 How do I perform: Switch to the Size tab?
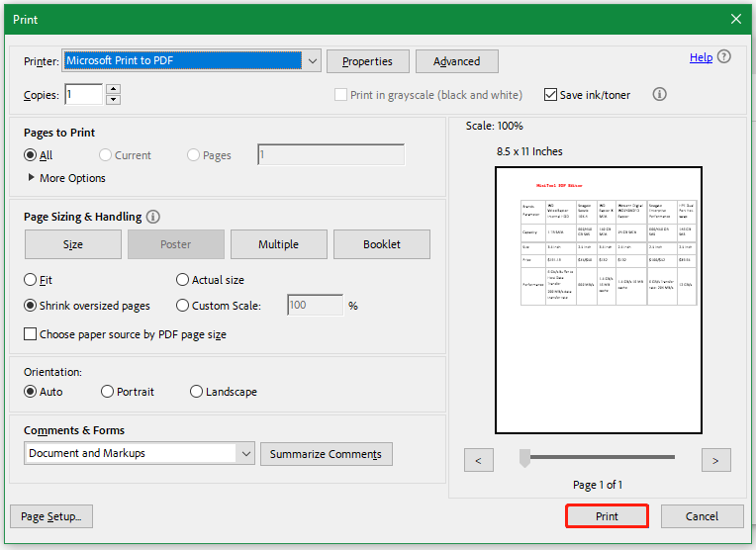(x=73, y=244)
